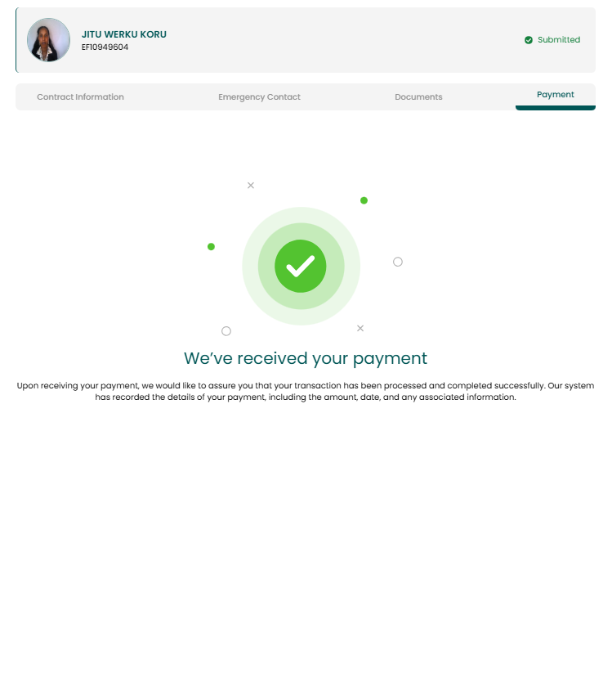Click the gray X above the checkmark
Image resolution: width=612 pixels, height=700 pixels.
click(251, 186)
